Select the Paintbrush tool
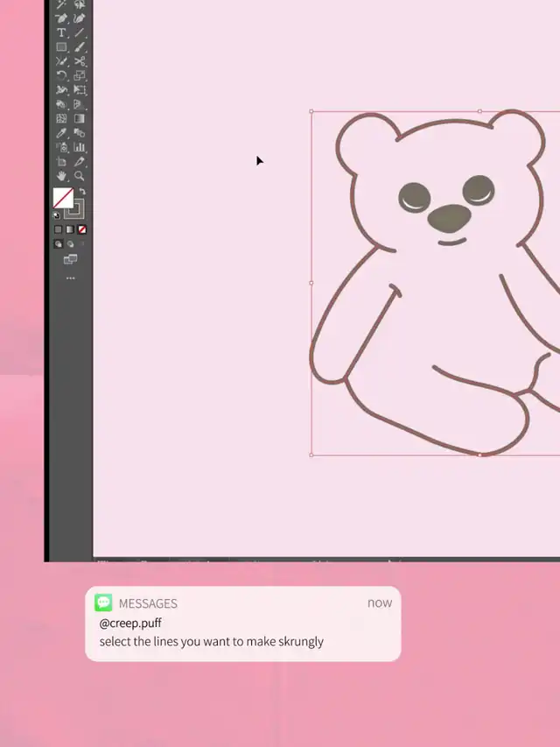 (80, 47)
